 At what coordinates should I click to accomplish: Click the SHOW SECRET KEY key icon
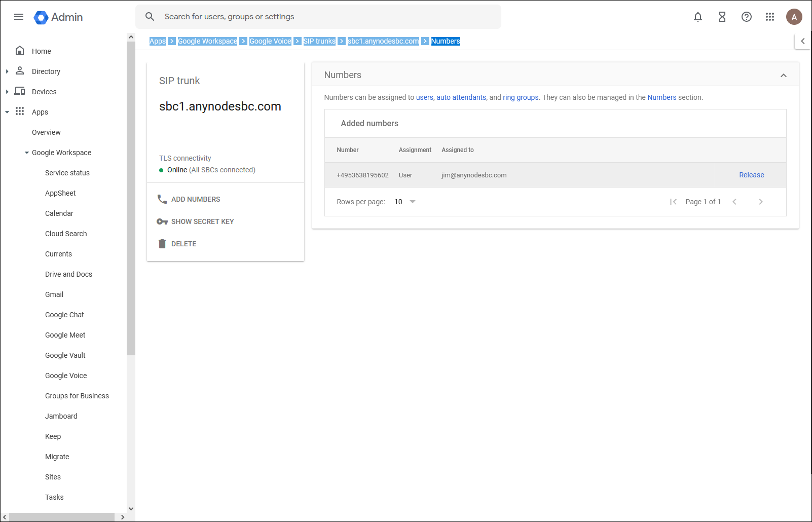click(x=162, y=221)
